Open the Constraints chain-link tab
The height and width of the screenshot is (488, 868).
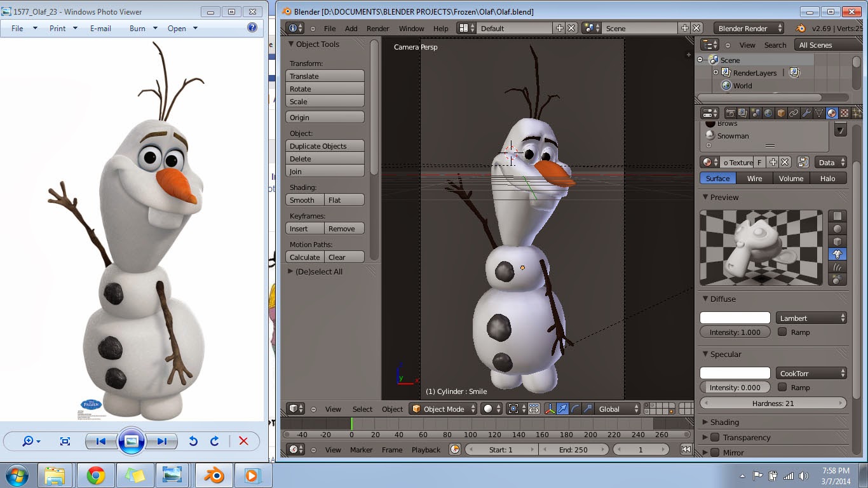(794, 113)
